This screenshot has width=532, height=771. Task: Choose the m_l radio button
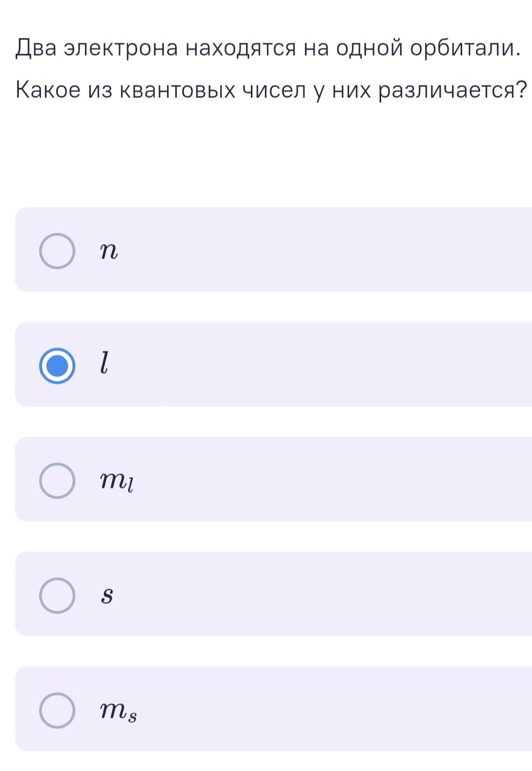pos(57,481)
